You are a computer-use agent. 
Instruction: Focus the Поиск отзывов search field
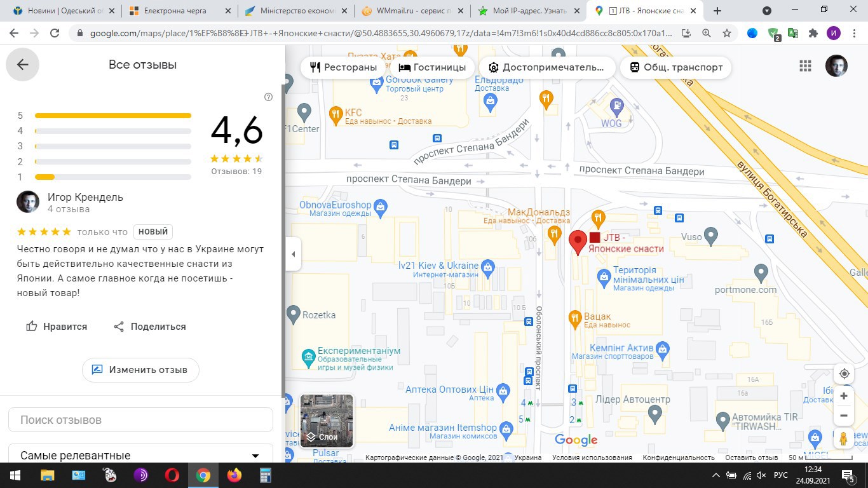(140, 420)
